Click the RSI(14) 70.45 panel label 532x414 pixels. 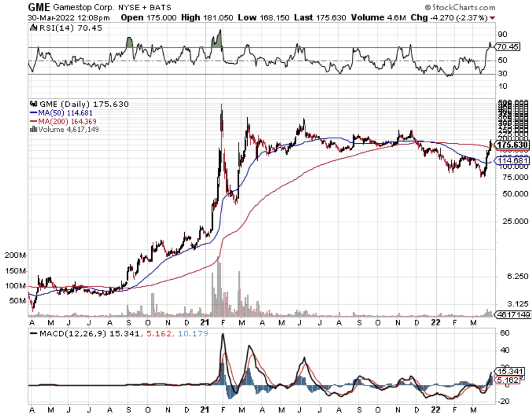coord(70,28)
